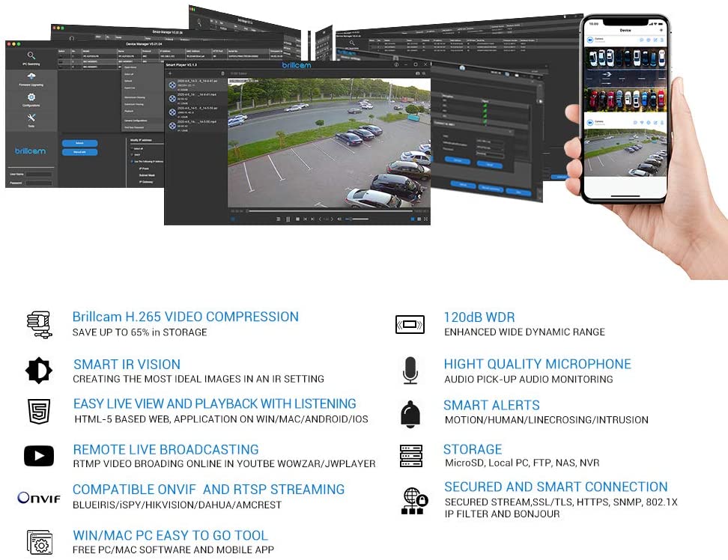Click the snapshot camera icon above the video
Viewport: 728px width, 560px height.
(x=417, y=73)
